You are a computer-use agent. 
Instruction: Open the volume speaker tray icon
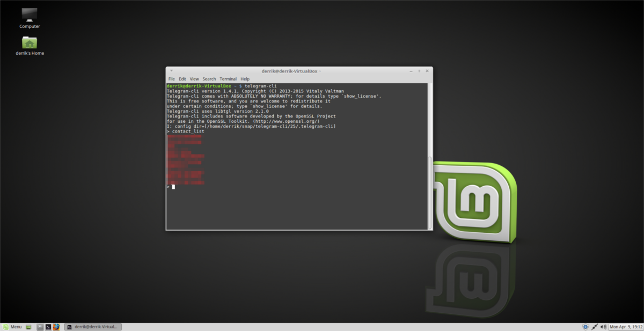[603, 326]
